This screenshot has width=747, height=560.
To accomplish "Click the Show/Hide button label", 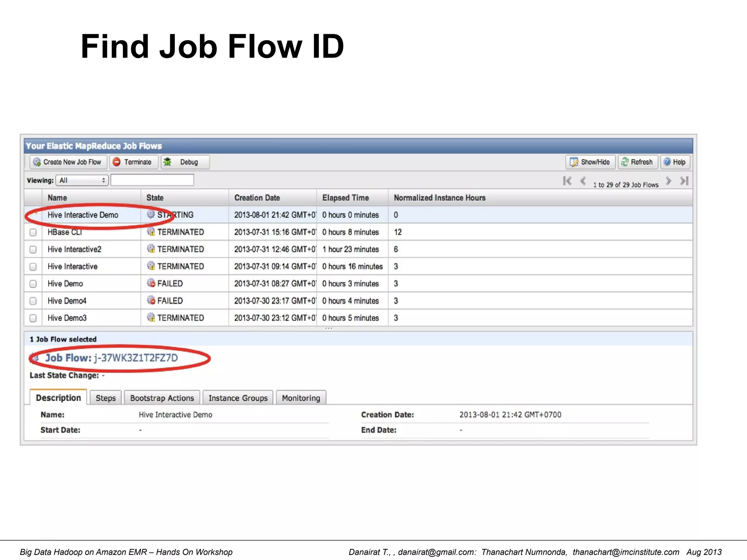I will coord(595,162).
